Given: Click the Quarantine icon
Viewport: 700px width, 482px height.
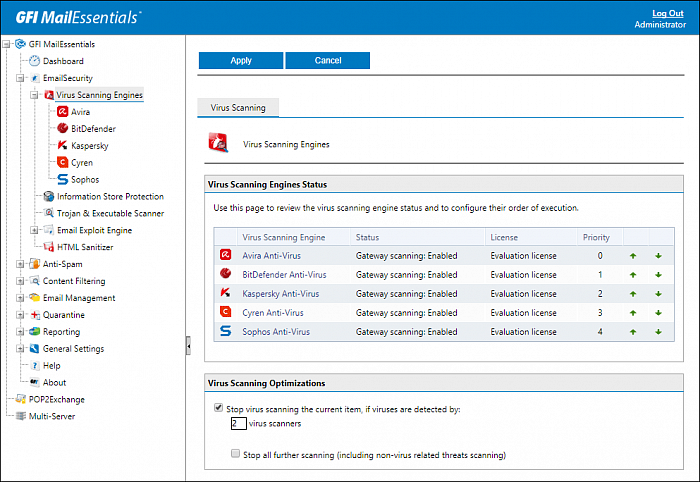Looking at the screenshot, I should pos(35,315).
